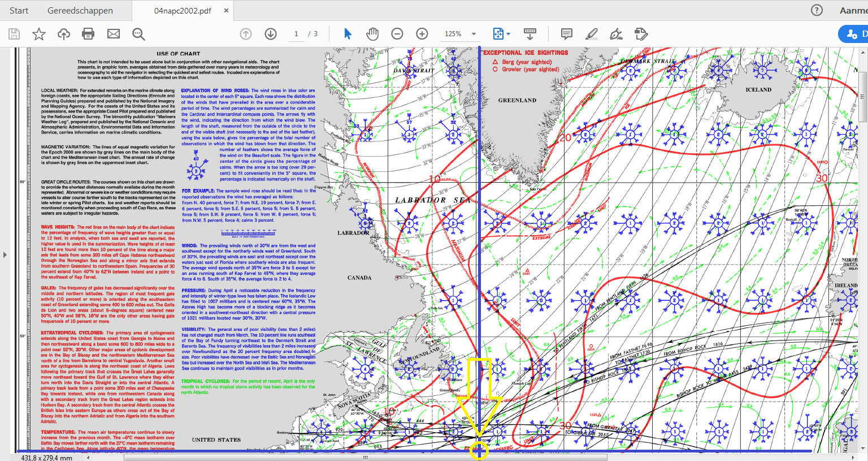
Task: Save the PDF with the floppy disk icon
Action: point(14,34)
